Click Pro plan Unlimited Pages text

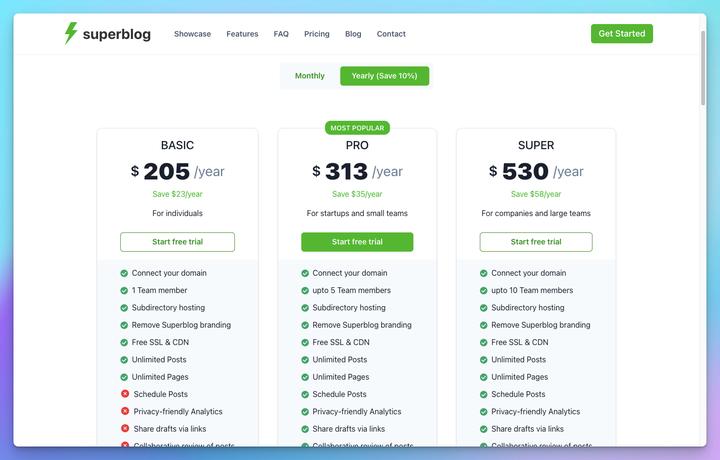(341, 377)
